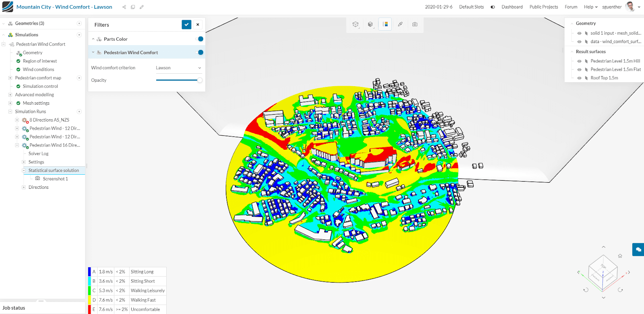Open the Help menu
Viewport: 644px width, 314px height.
tap(590, 7)
